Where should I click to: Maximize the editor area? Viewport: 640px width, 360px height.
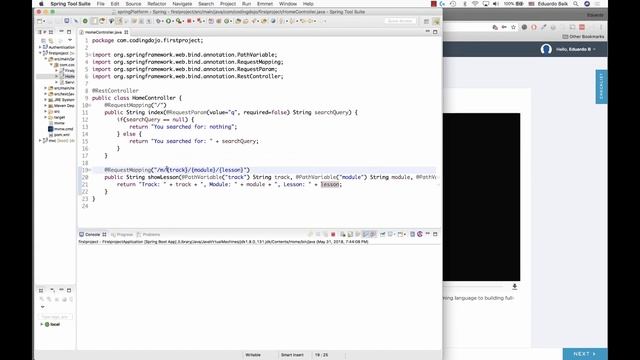click(x=435, y=32)
